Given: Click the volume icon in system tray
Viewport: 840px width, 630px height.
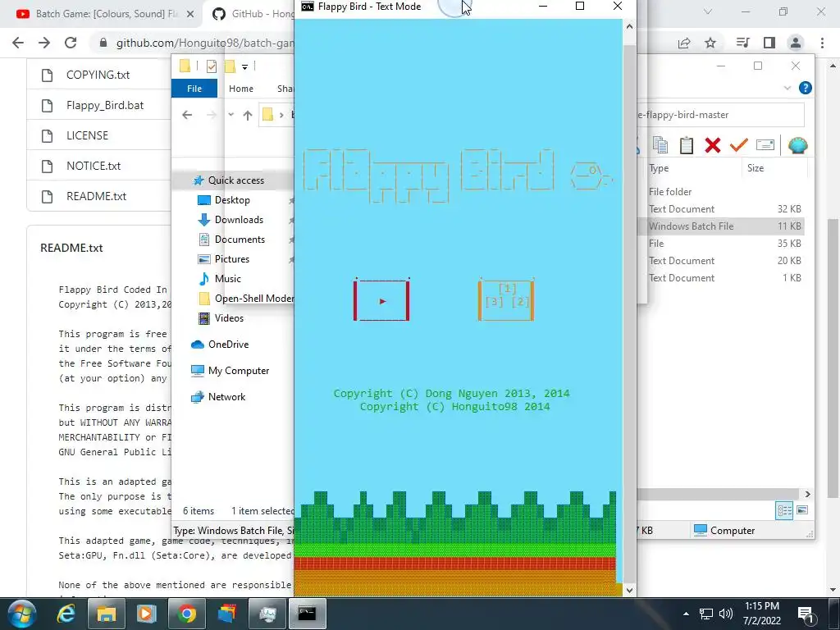Looking at the screenshot, I should click(725, 614).
